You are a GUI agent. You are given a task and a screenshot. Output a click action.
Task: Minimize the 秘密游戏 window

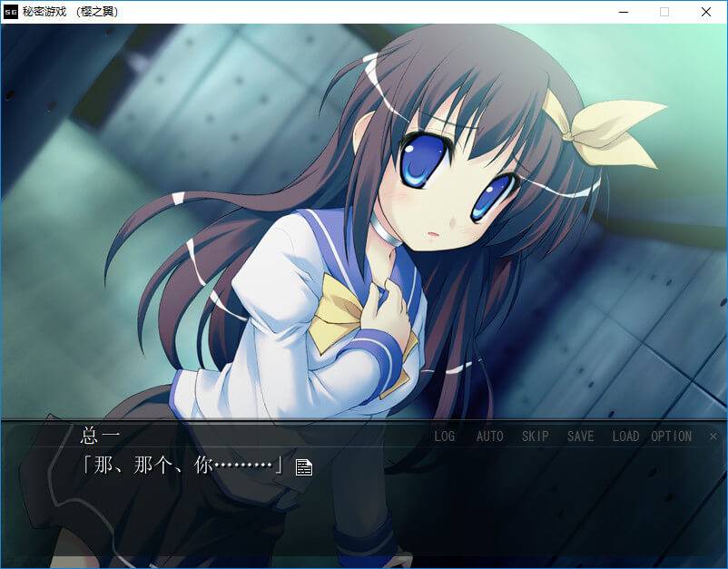click(623, 12)
